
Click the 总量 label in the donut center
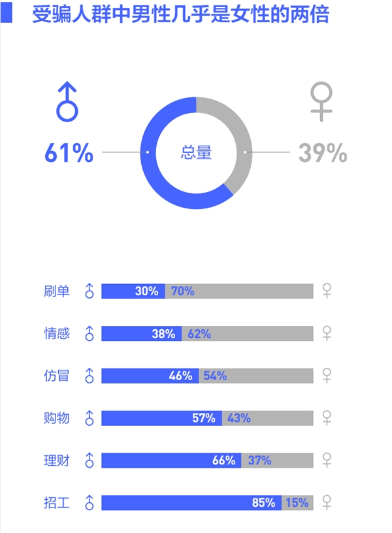tap(196, 153)
